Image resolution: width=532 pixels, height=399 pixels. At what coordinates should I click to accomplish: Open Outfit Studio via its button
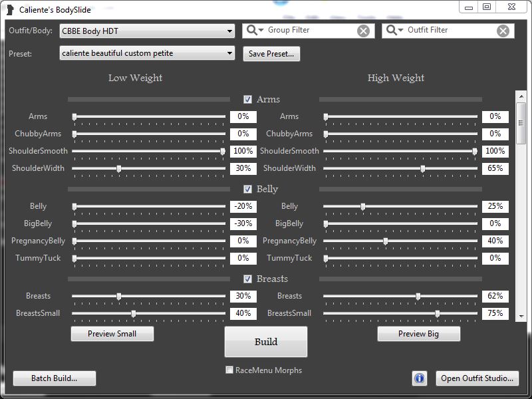pos(477,378)
